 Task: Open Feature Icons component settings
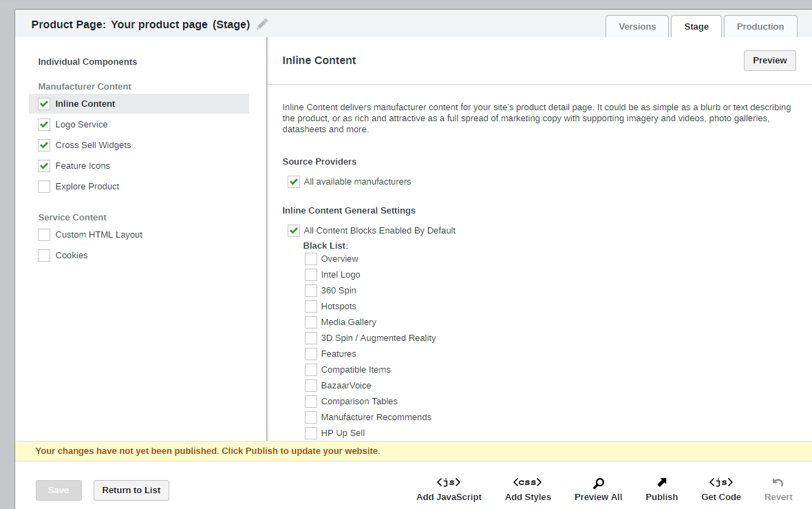coord(83,166)
